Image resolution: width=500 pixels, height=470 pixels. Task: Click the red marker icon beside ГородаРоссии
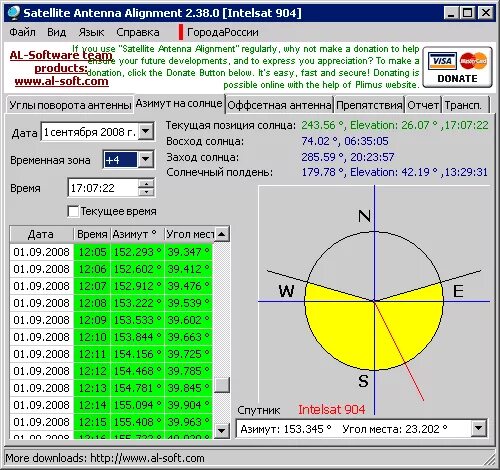coord(181,32)
